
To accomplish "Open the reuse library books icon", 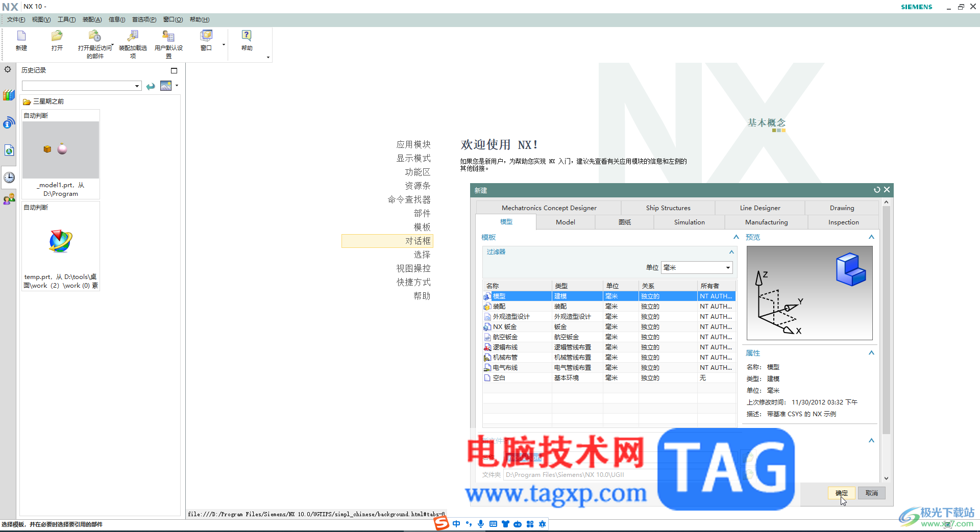I will pyautogui.click(x=9, y=95).
